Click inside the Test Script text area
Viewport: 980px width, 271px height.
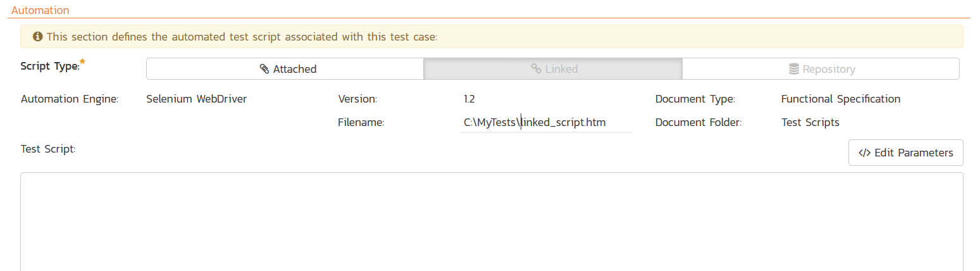click(492, 222)
